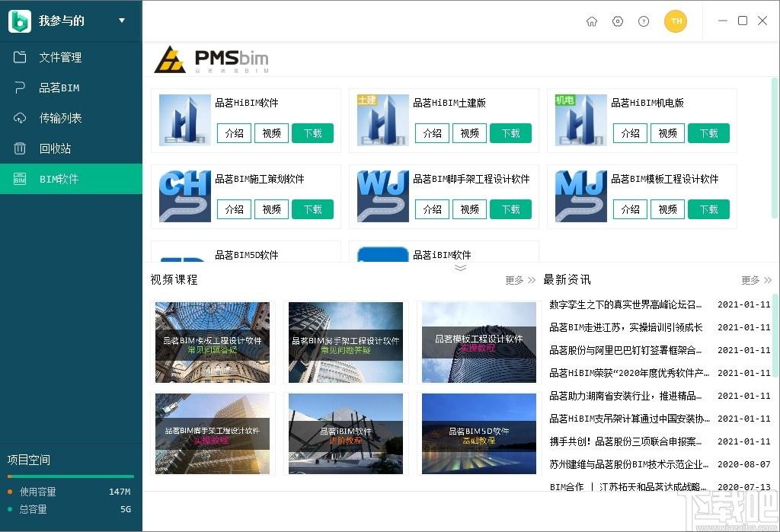
Task: Expand the 我参与的 dropdown arrow
Action: click(x=122, y=21)
